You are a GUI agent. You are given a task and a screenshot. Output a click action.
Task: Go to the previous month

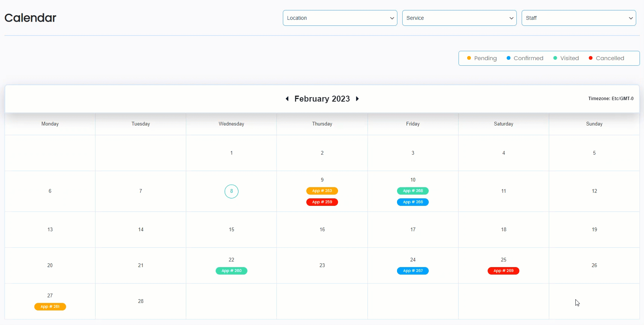coord(287,99)
